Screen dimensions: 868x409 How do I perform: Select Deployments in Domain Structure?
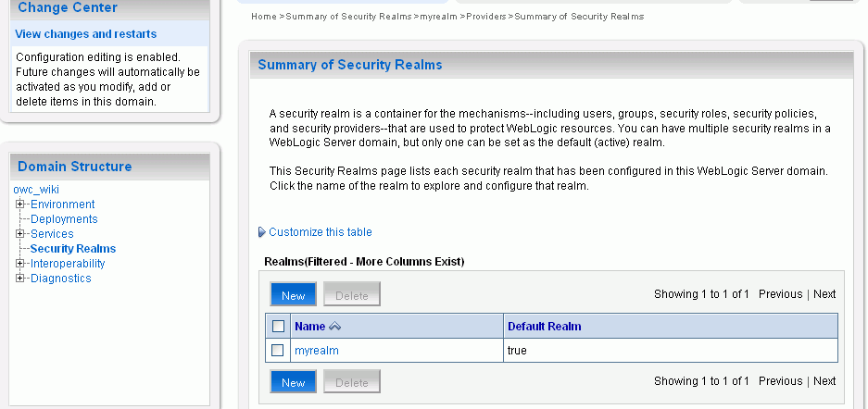pos(64,219)
